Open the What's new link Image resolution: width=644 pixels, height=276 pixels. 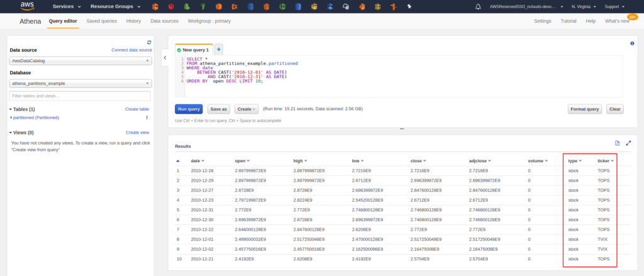coord(617,21)
